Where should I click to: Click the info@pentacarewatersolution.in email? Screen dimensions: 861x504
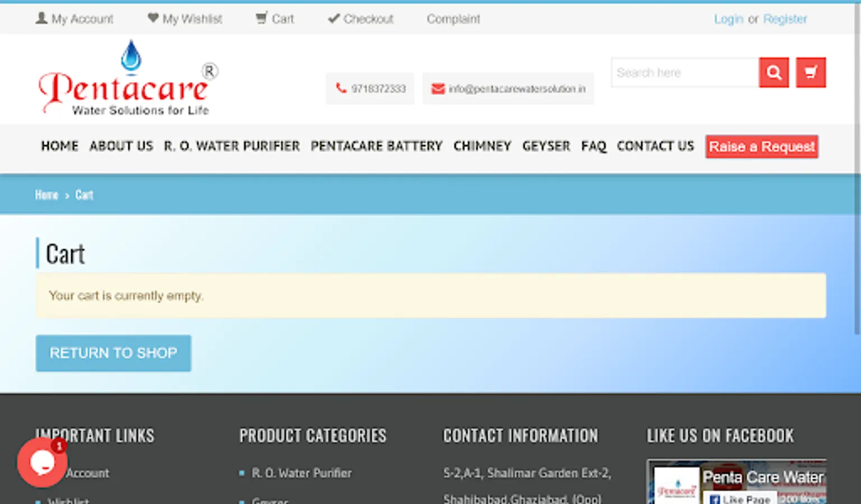pos(517,88)
